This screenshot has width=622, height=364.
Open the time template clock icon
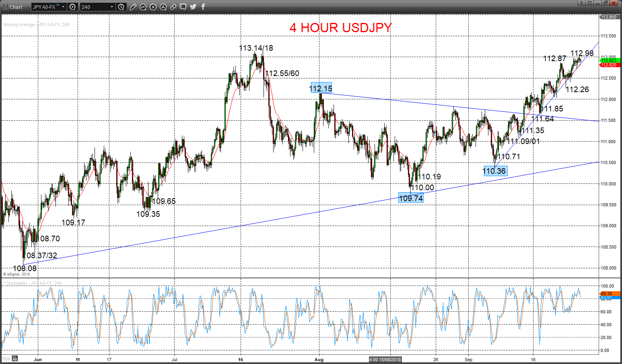(x=121, y=7)
